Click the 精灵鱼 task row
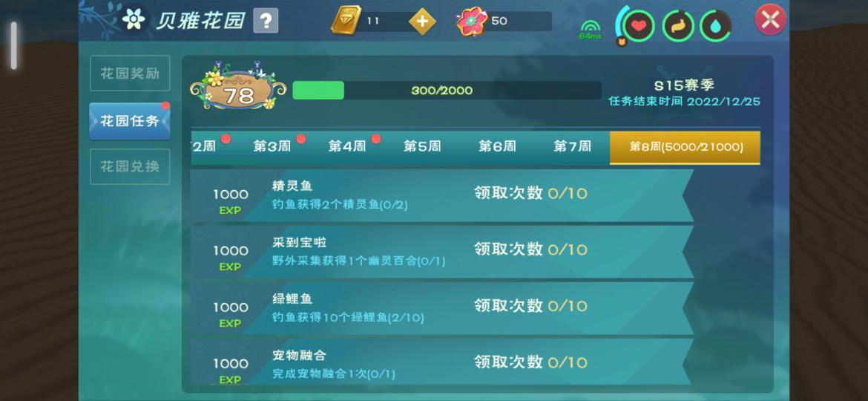The width and height of the screenshot is (868, 401). (x=441, y=195)
